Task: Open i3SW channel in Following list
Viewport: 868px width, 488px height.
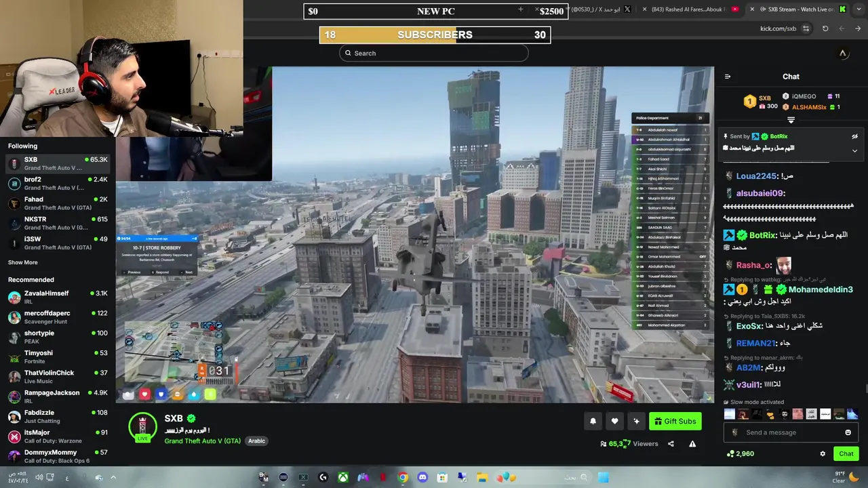Action: [x=58, y=243]
